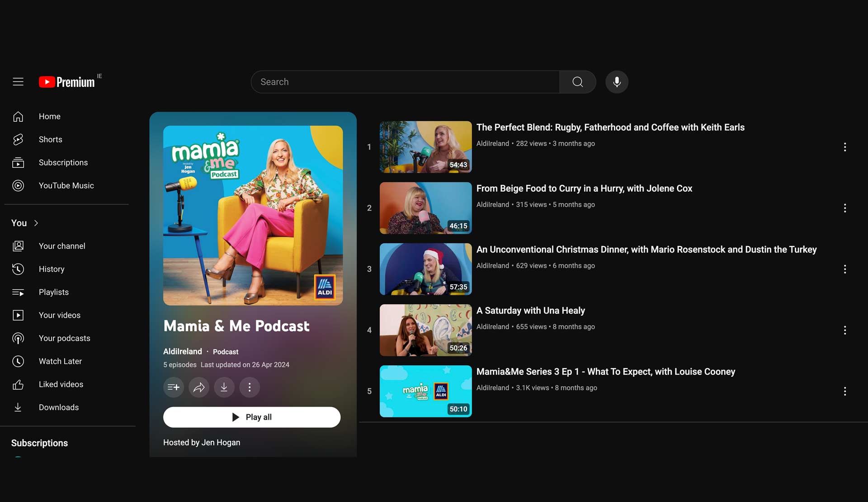
Task: Open options for Keith Earls episode
Action: (x=844, y=147)
